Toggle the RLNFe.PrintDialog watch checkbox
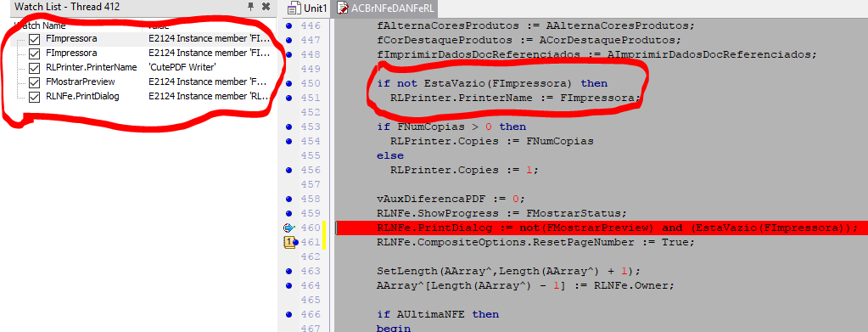 (x=34, y=97)
